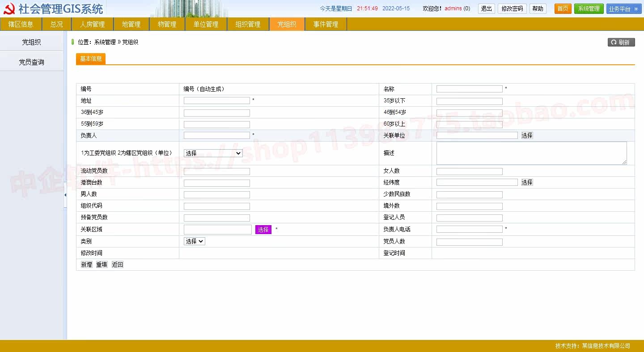Click the 描述 text area
644x352 pixels.
[x=532, y=153]
